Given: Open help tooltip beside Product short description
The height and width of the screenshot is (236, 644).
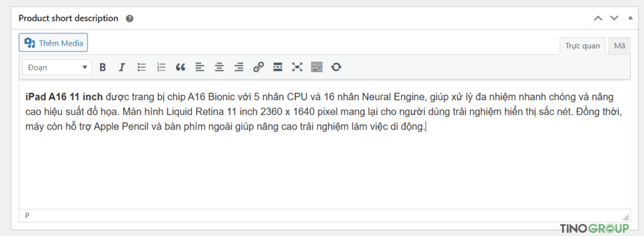Looking at the screenshot, I should coord(130,18).
